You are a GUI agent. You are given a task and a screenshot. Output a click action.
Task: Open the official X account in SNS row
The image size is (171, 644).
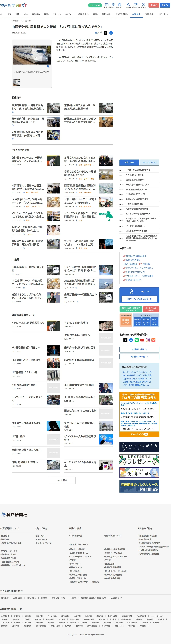pos(125,340)
